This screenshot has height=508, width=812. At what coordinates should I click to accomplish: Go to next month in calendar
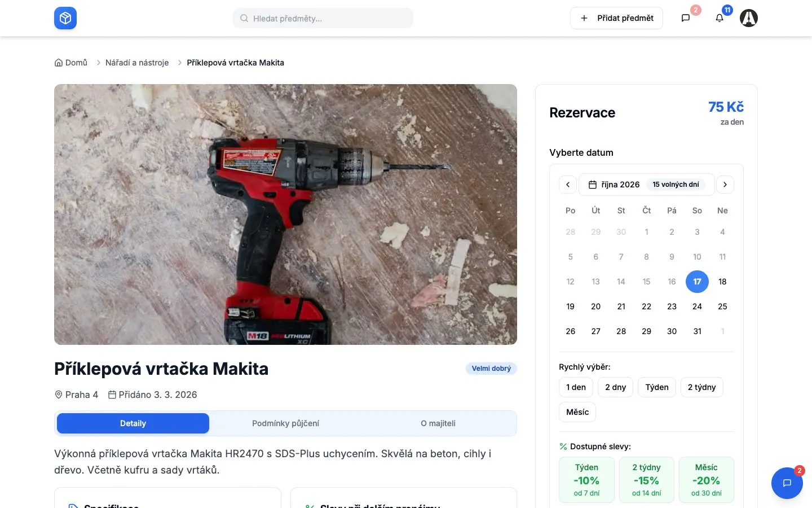point(725,185)
